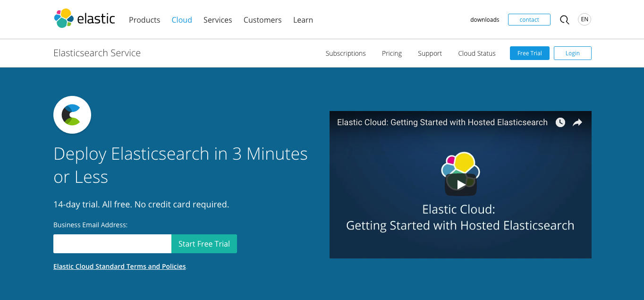Open the Services menu
Image resolution: width=644 pixels, height=300 pixels.
coord(218,20)
